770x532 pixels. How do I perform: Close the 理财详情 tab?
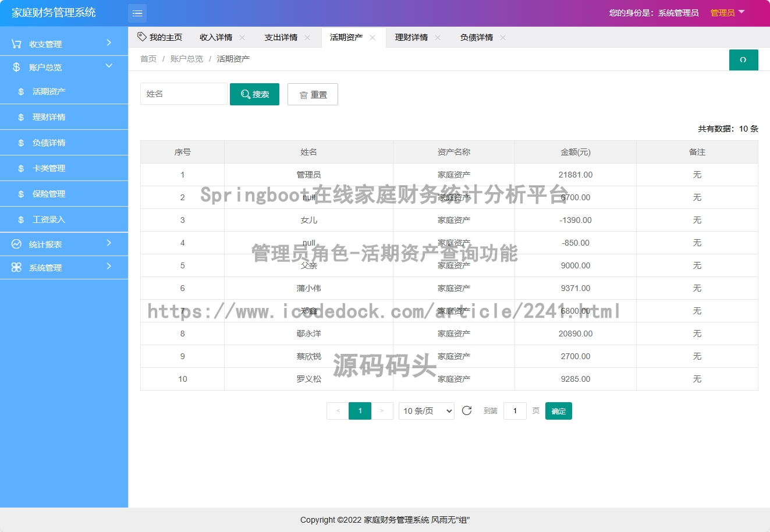438,37
